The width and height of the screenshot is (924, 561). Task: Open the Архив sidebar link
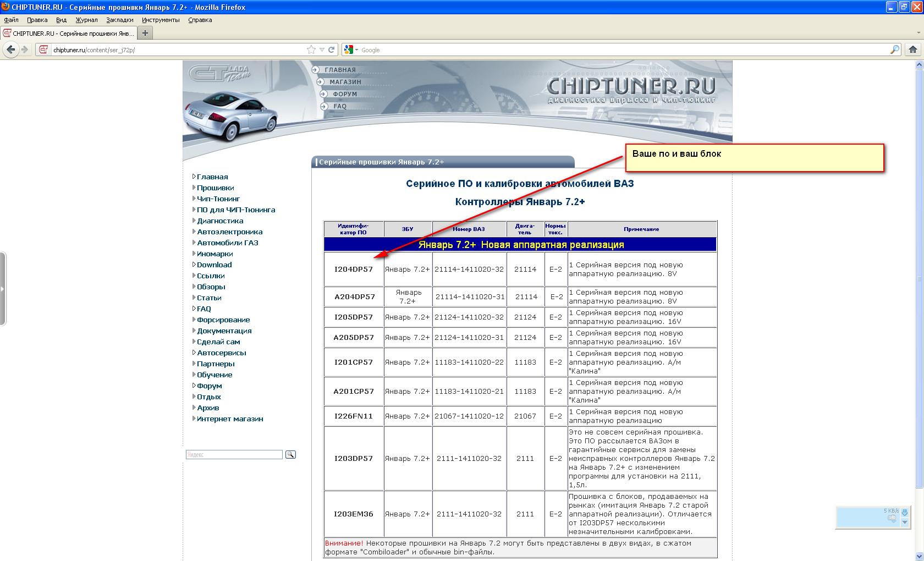208,408
